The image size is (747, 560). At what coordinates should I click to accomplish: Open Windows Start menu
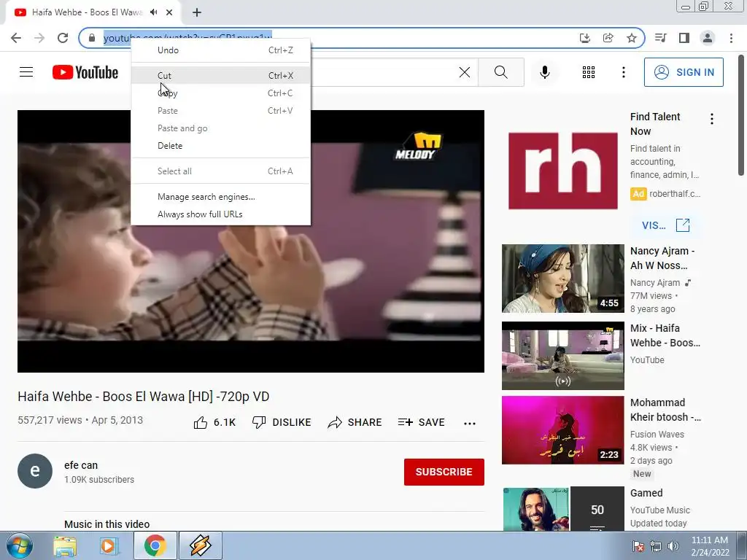[18, 545]
